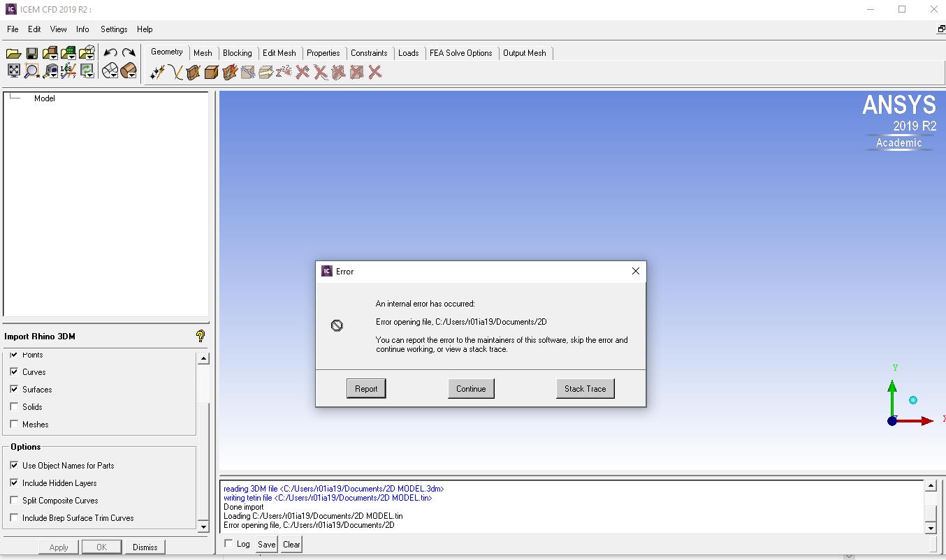Open the Solid display dropdown
The height and width of the screenshot is (560, 946).
129,71
